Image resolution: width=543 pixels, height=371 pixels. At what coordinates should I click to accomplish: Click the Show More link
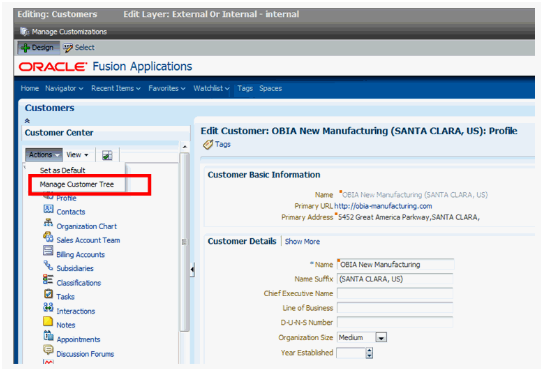point(302,241)
